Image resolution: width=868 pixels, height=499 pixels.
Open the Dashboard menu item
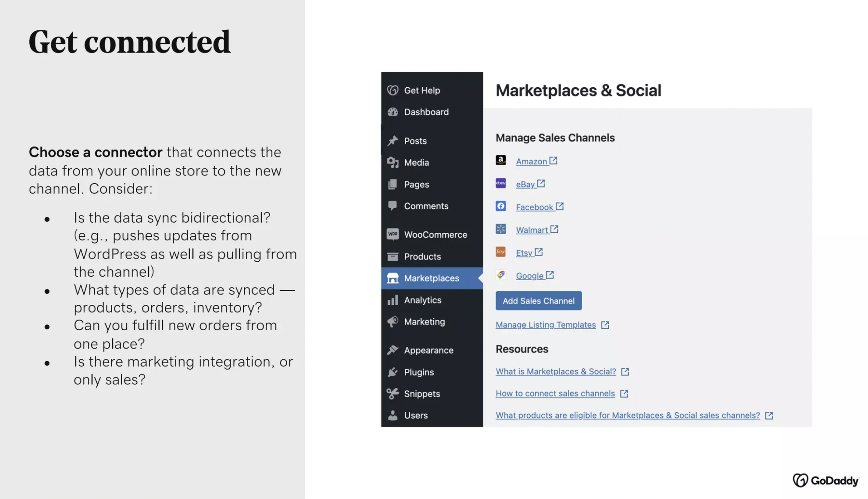432,112
